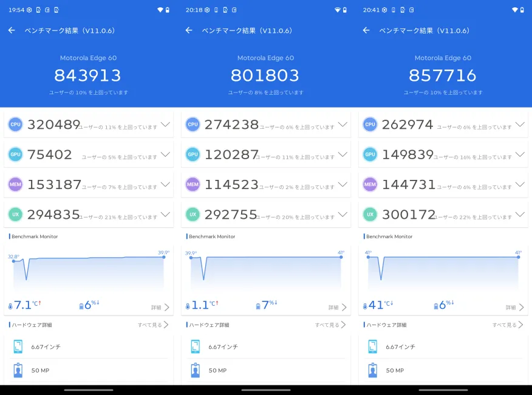Open 詳細 link under 7.1°C monitor
The image size is (532, 395).
tap(160, 307)
